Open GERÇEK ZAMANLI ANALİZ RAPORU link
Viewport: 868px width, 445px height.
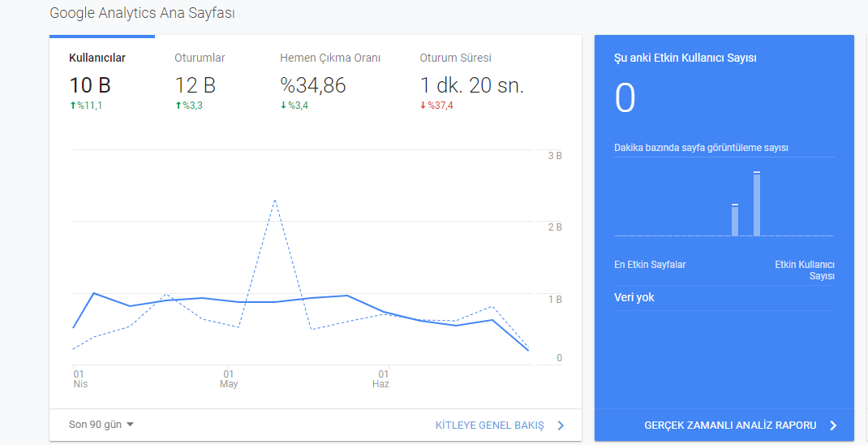730,426
